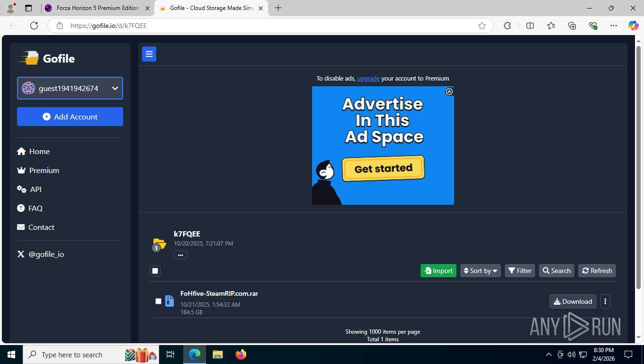Add this page to favorites with the star

tap(482, 26)
